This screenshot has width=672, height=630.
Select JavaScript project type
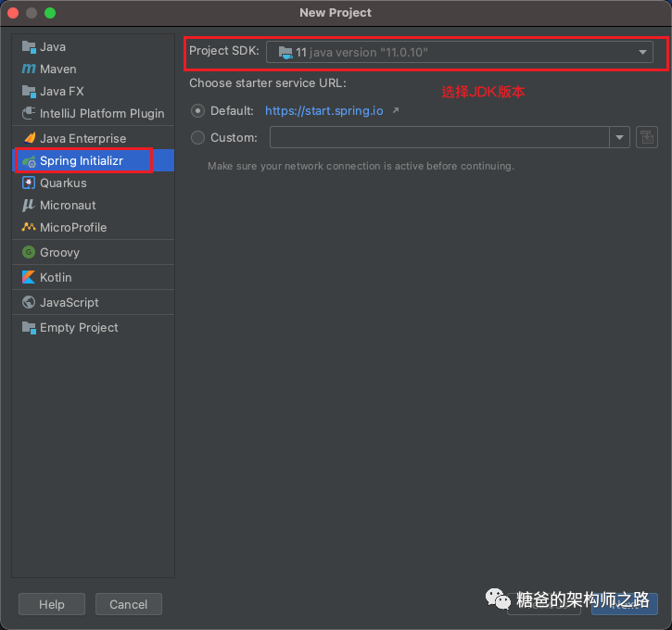click(x=93, y=302)
